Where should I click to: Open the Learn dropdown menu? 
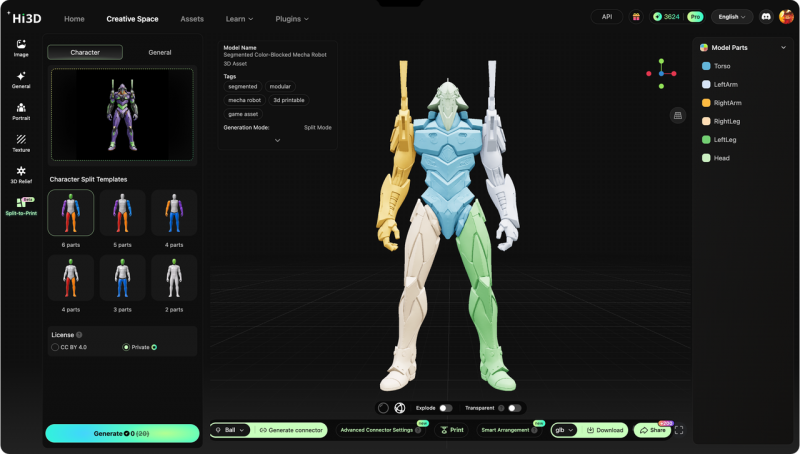coord(239,19)
